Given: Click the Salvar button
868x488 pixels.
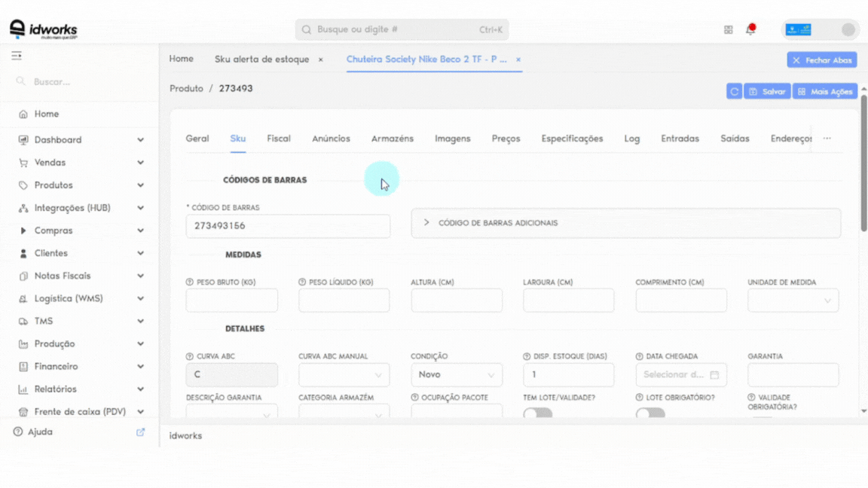Looking at the screenshot, I should pyautogui.click(x=767, y=92).
